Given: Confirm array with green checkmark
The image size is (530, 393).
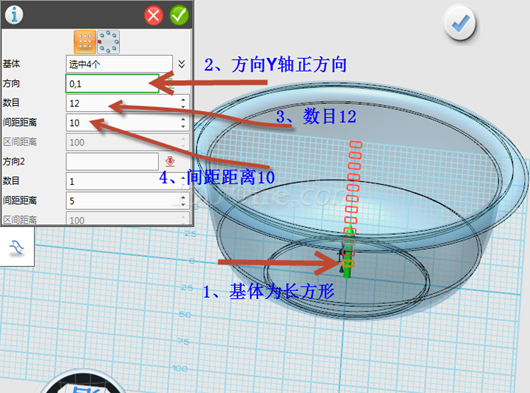Looking at the screenshot, I should tap(179, 15).
